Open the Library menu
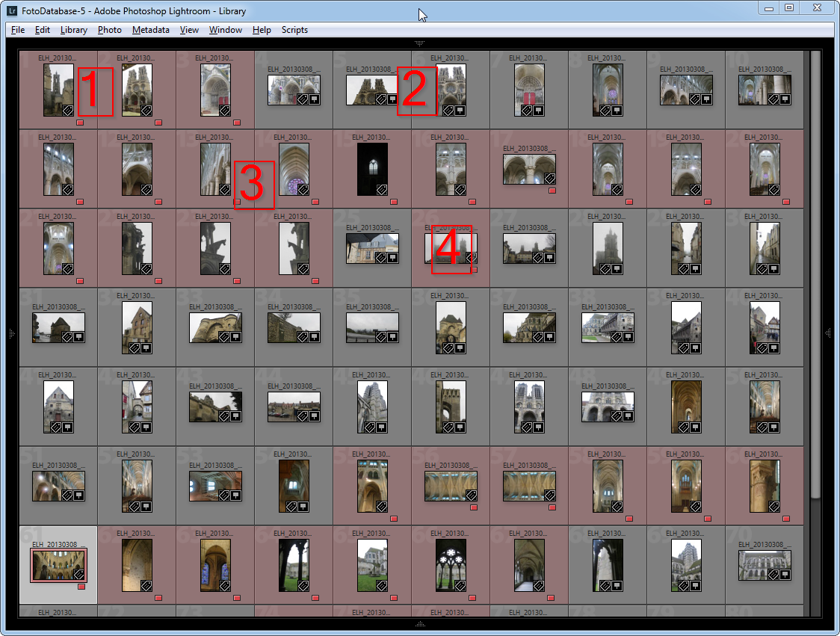This screenshot has height=636, width=840. (x=74, y=30)
